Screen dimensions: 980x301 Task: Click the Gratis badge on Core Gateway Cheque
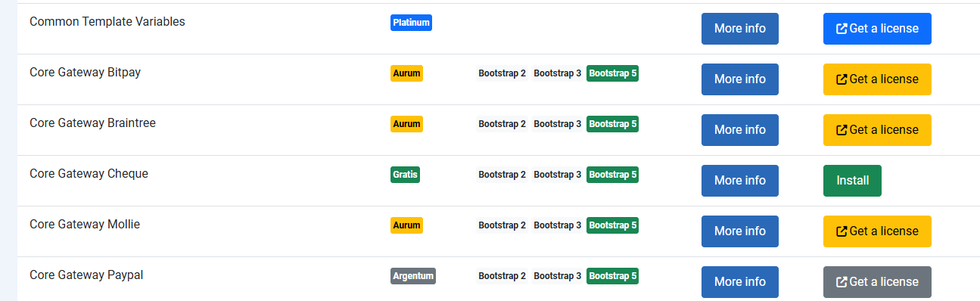tap(405, 175)
